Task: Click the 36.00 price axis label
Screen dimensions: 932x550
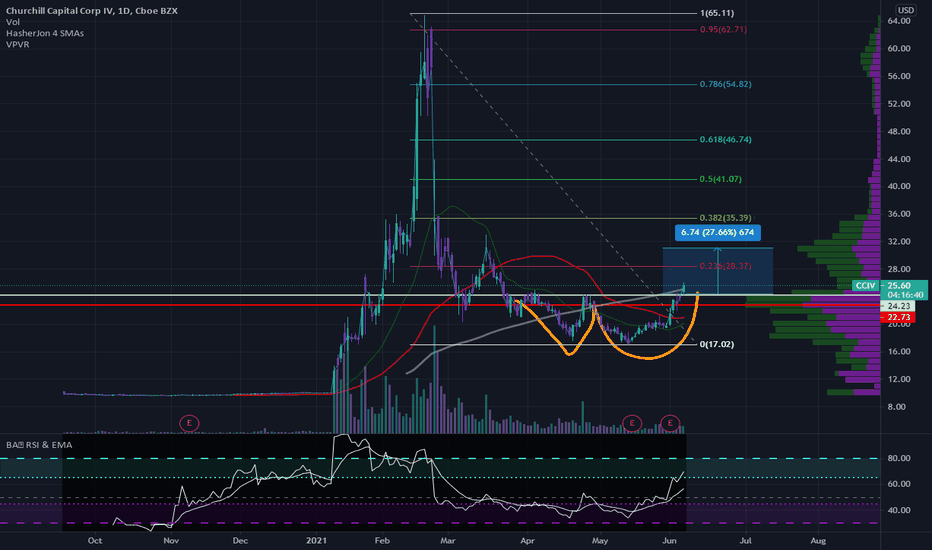Action: pyautogui.click(x=899, y=214)
